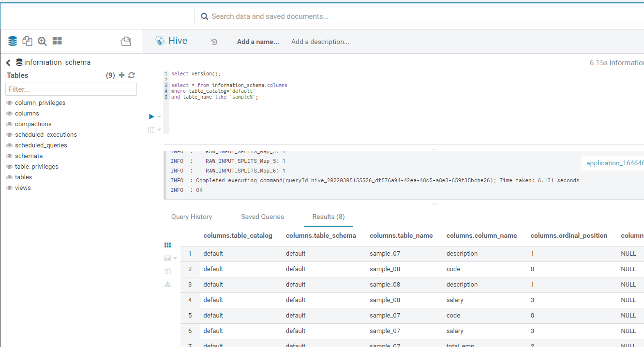Expand the explain query dropdown under play

(x=160, y=130)
